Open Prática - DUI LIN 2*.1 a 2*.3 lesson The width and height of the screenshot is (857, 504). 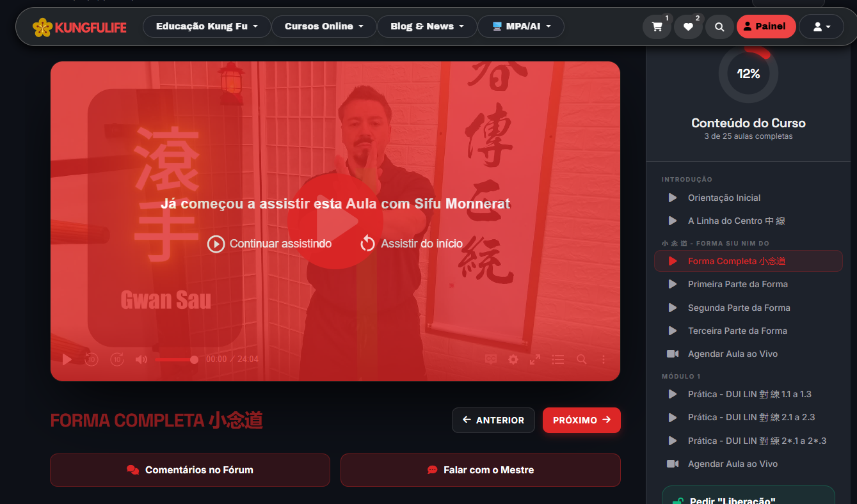(x=748, y=441)
